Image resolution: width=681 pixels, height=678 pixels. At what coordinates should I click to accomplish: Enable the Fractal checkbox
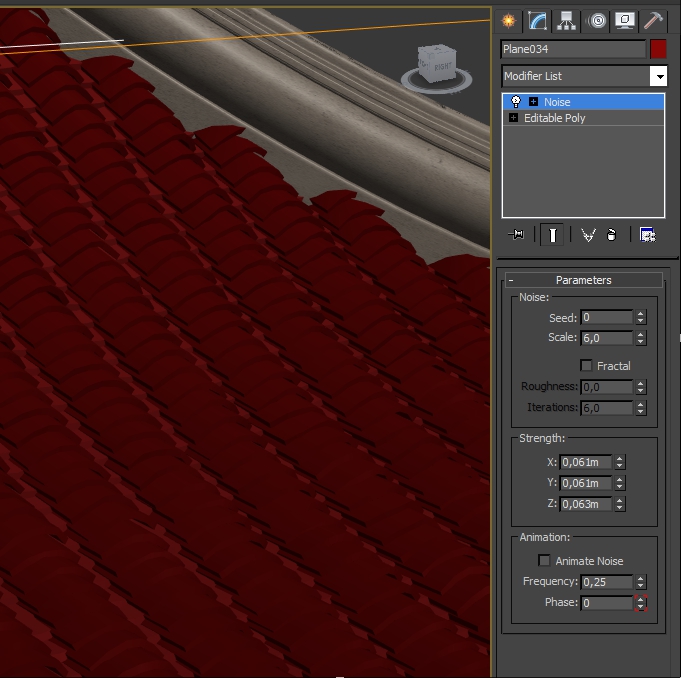586,365
